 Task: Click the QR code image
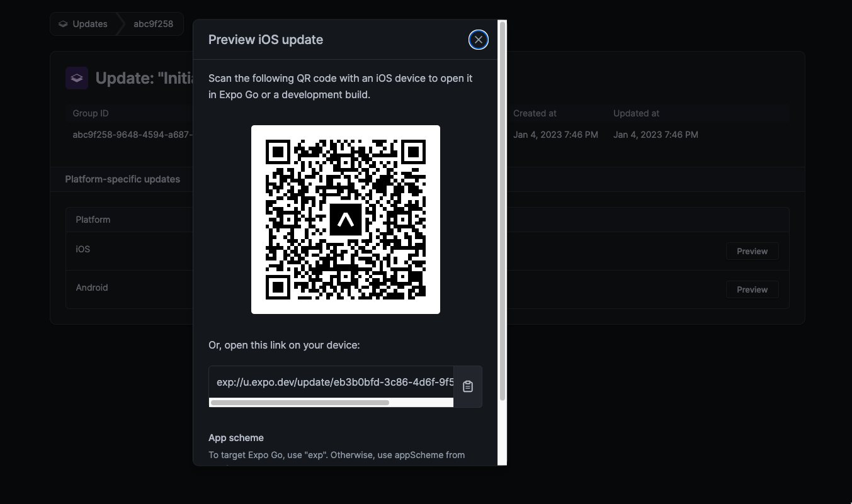(346, 220)
